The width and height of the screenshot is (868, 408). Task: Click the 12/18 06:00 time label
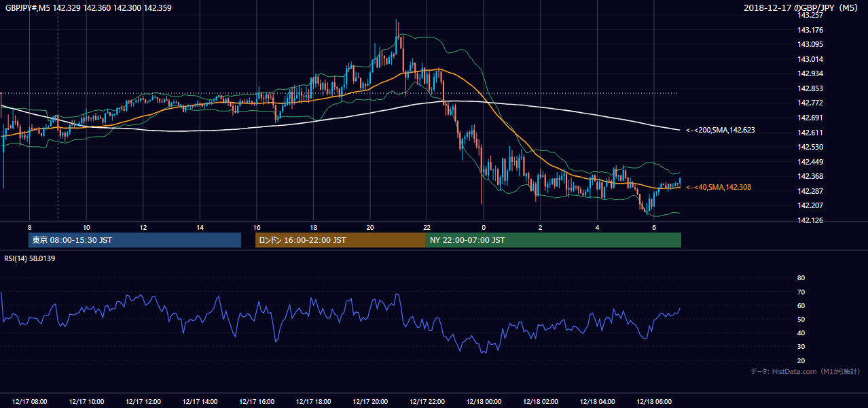[653, 402]
